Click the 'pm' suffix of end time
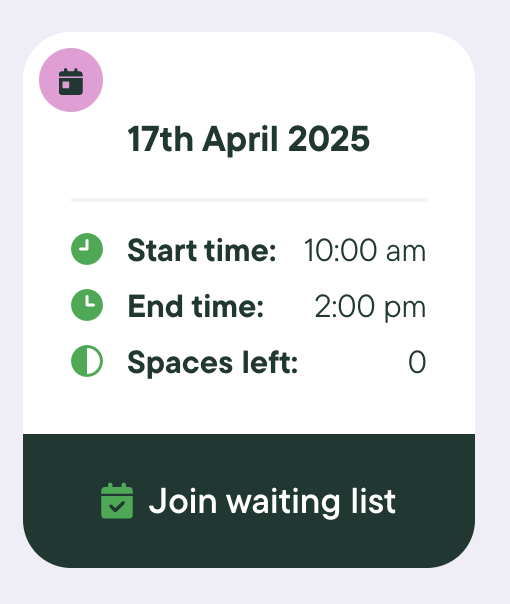510x604 pixels. click(406, 310)
